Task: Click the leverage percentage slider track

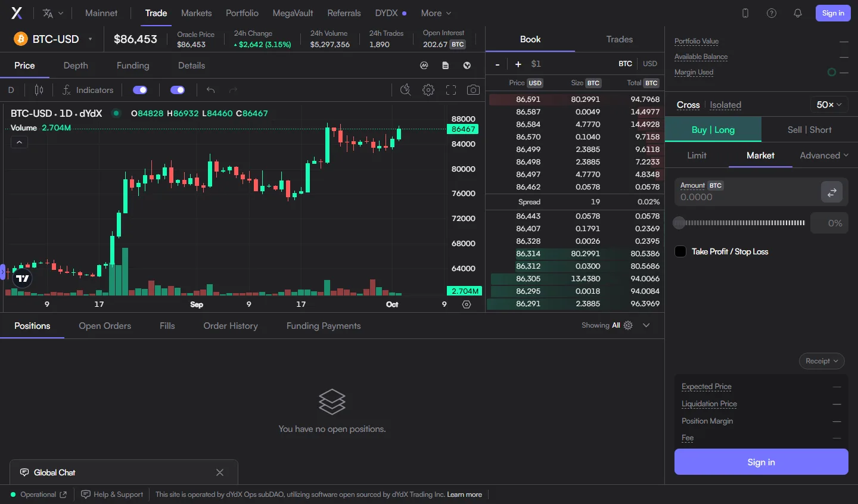Action: click(x=740, y=223)
